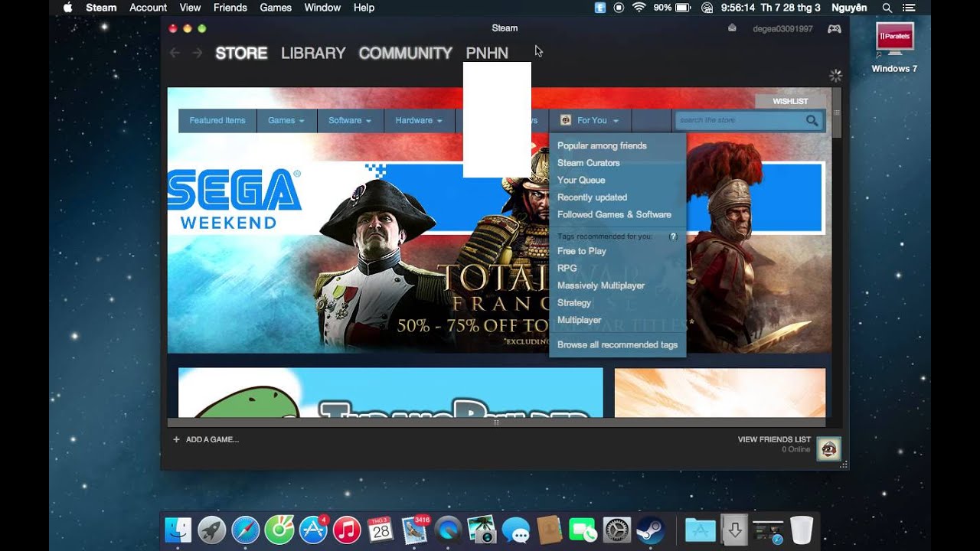Screen dimensions: 980x551
Task: Click ADD A GAME... link
Action: (x=212, y=439)
